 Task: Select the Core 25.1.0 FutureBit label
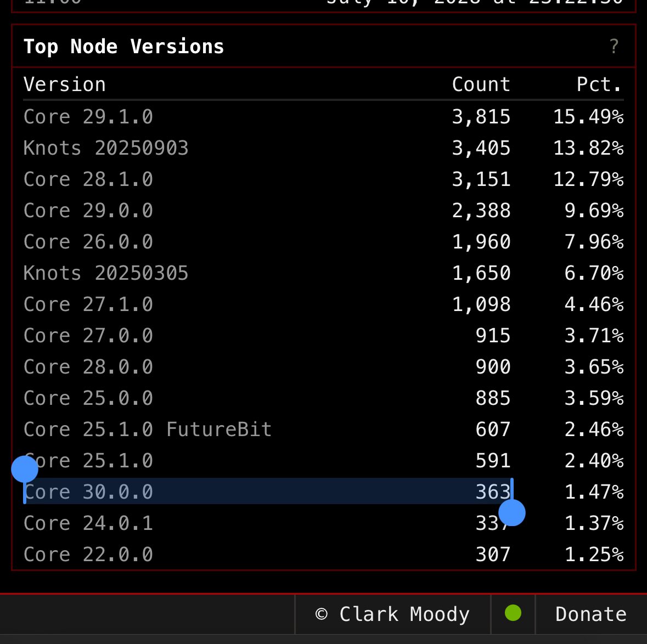(148, 430)
